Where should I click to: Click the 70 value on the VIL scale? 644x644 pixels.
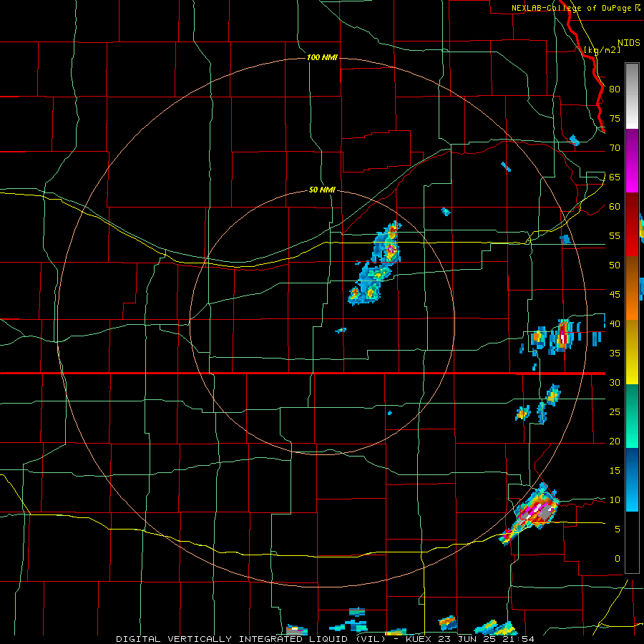pos(615,148)
